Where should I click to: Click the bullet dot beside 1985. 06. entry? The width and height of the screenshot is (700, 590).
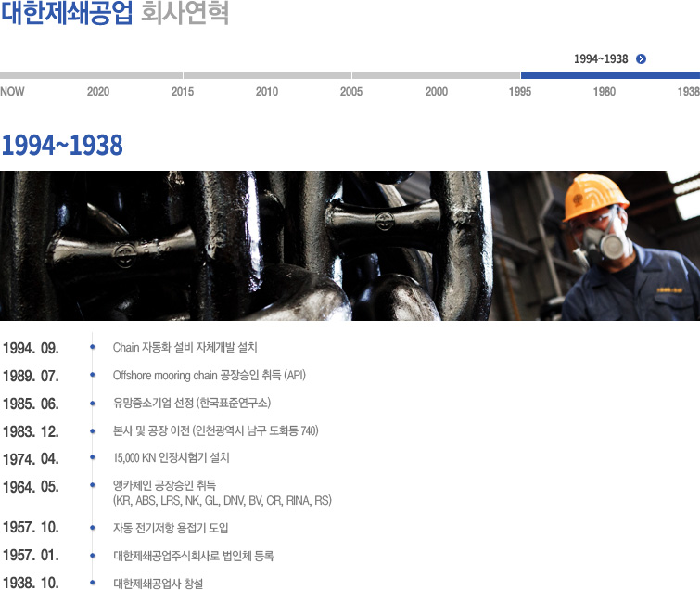92,404
